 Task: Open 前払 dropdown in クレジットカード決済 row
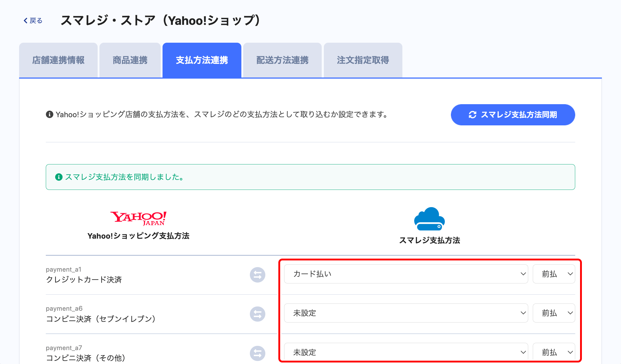[554, 274]
